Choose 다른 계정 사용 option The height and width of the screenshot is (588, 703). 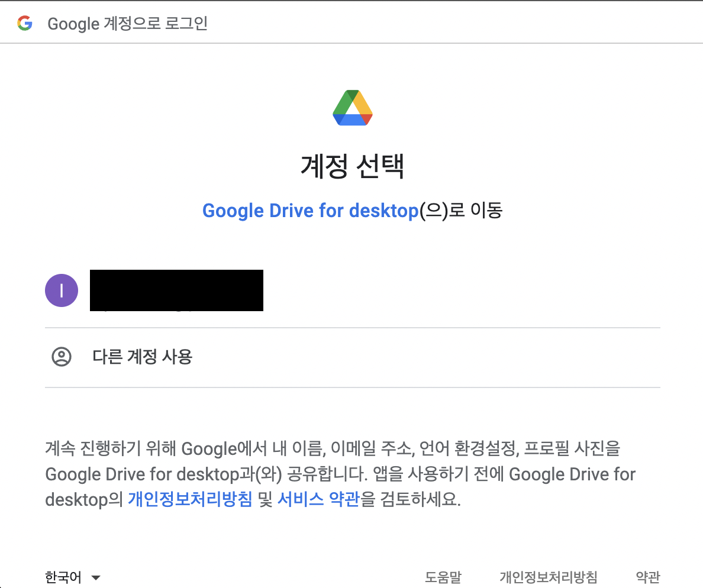pos(353,357)
